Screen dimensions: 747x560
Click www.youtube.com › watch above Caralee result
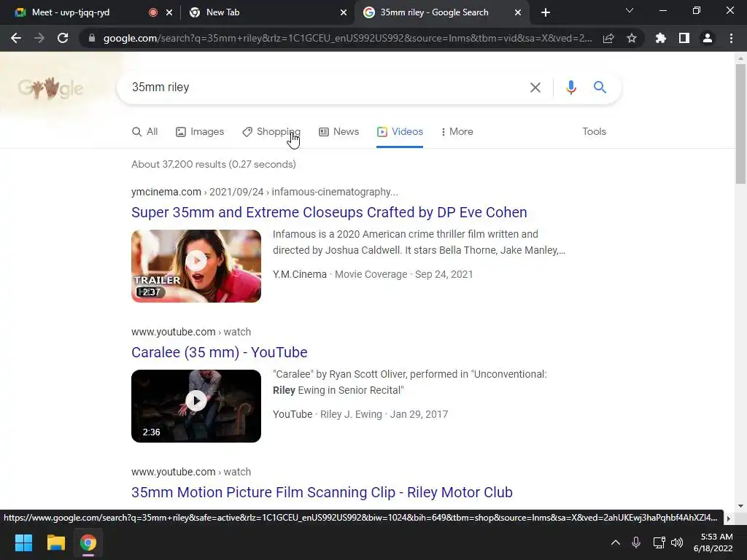point(191,332)
